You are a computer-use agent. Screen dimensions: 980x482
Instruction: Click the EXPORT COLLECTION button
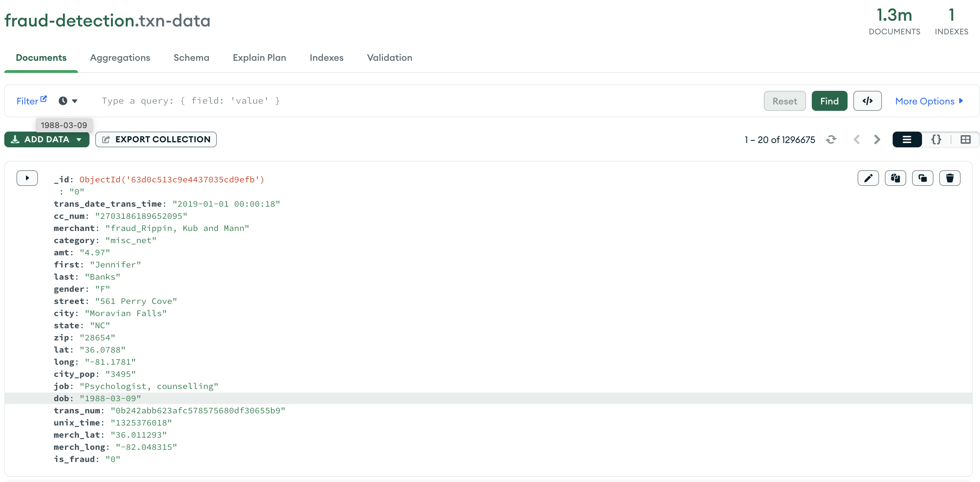pyautogui.click(x=156, y=139)
